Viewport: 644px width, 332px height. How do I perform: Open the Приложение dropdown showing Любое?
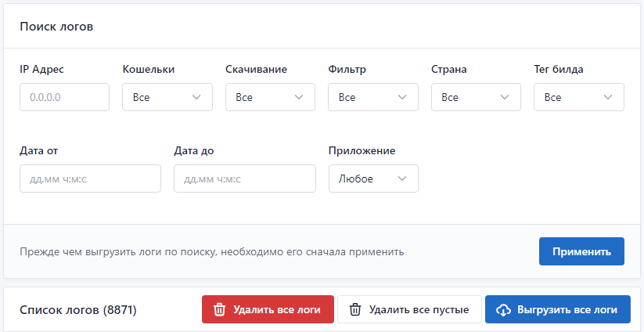[373, 179]
